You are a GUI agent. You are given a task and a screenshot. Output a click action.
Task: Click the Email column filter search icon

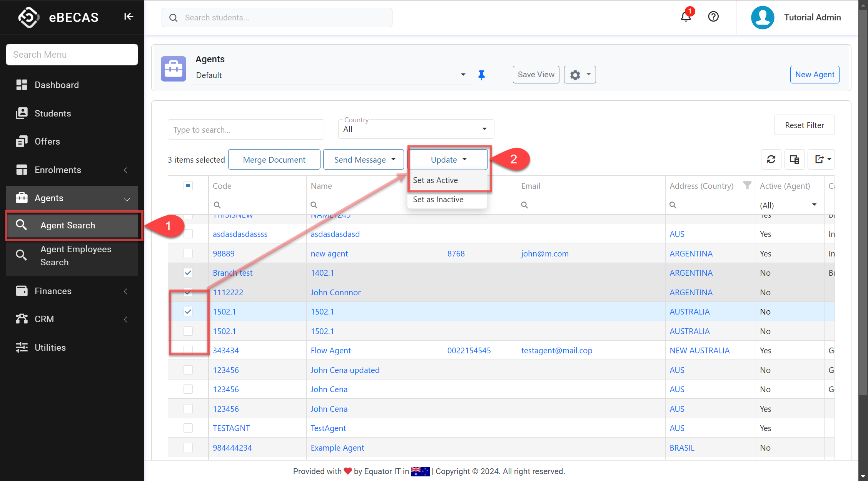pos(524,205)
